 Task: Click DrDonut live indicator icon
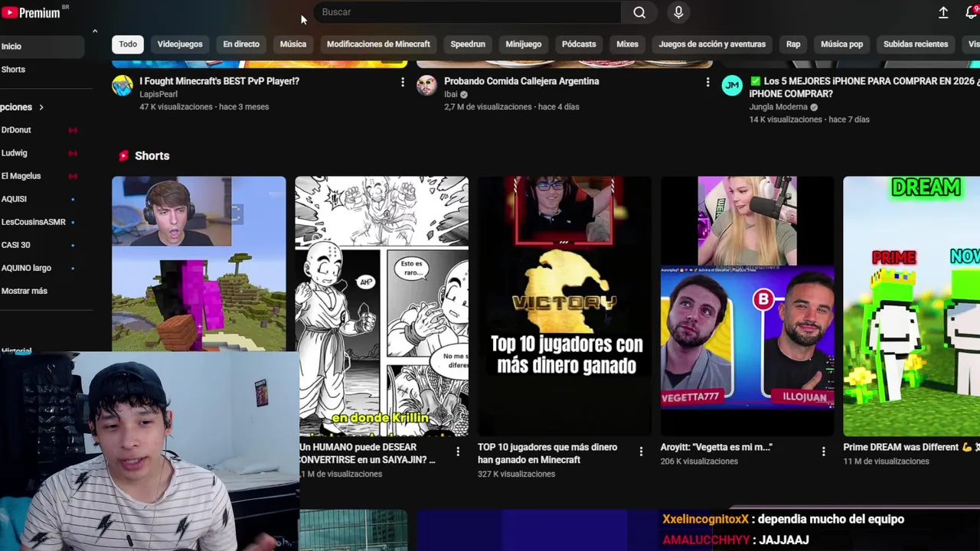73,130
